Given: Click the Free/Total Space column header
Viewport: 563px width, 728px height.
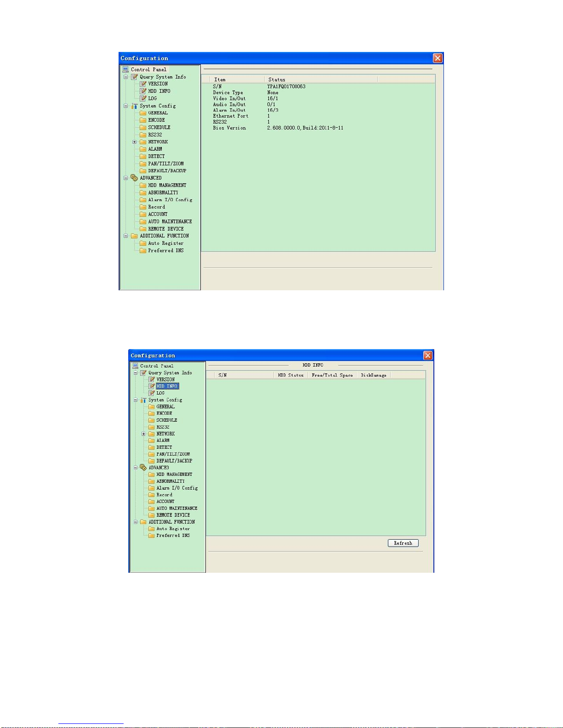Looking at the screenshot, I should 332,375.
